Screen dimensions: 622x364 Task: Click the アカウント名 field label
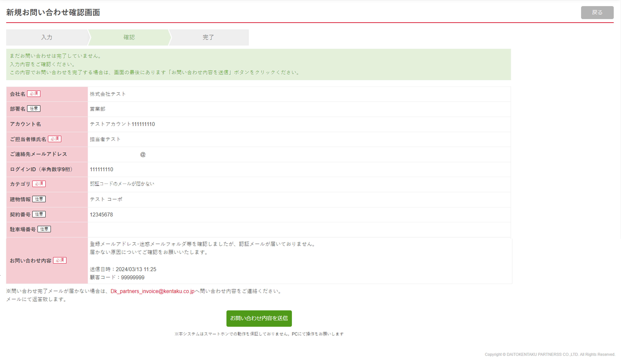tap(25, 124)
